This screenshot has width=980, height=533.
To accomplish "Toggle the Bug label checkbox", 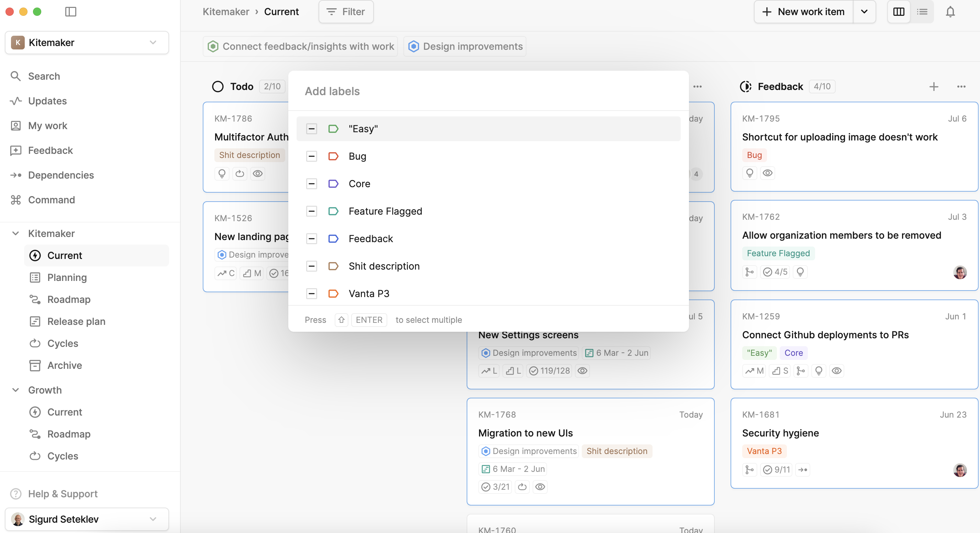I will pyautogui.click(x=312, y=156).
